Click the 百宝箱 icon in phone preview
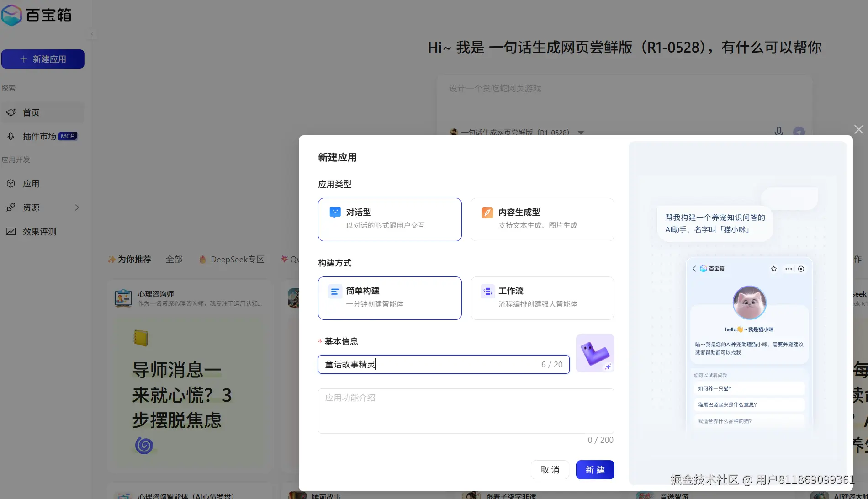This screenshot has height=499, width=868. pos(704,269)
